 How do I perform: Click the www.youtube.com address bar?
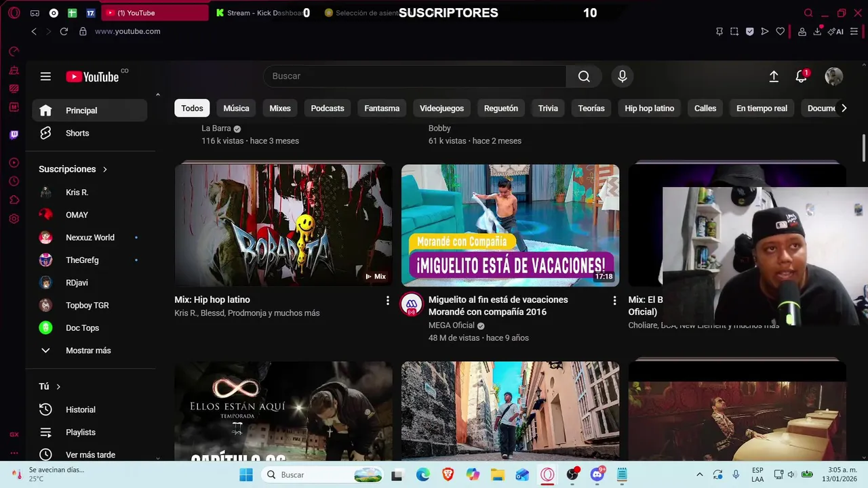pos(127,31)
